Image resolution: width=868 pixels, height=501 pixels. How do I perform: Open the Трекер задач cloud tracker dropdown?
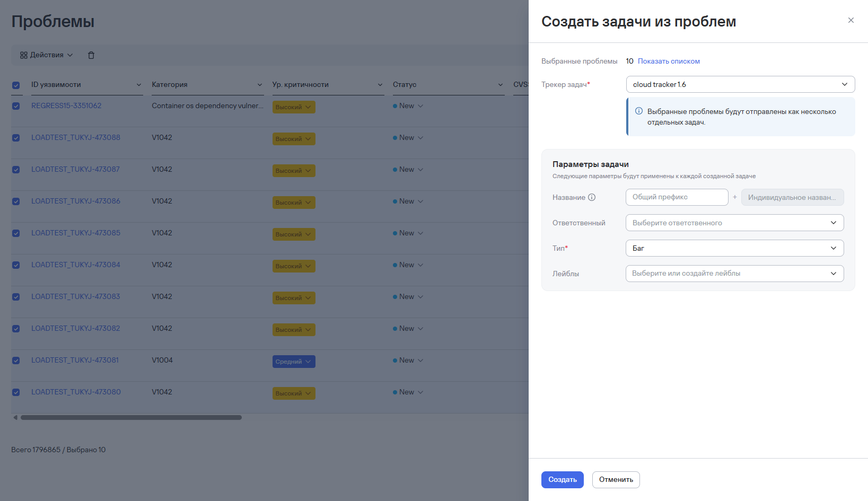[740, 84]
